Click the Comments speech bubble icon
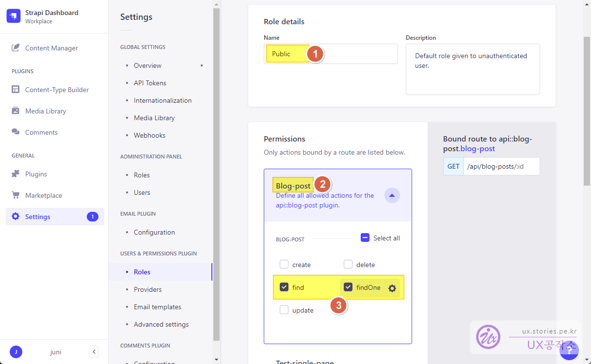 (16, 132)
